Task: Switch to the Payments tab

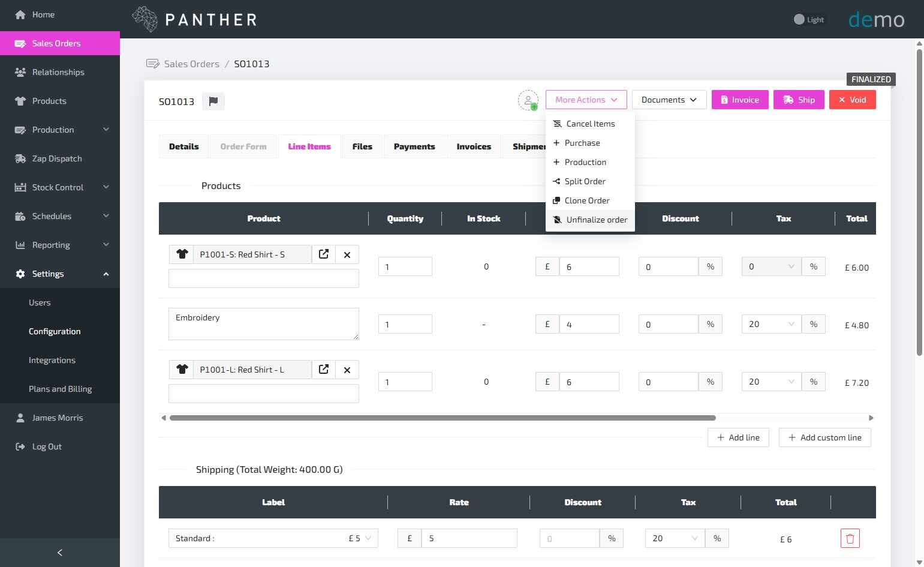Action: tap(414, 146)
